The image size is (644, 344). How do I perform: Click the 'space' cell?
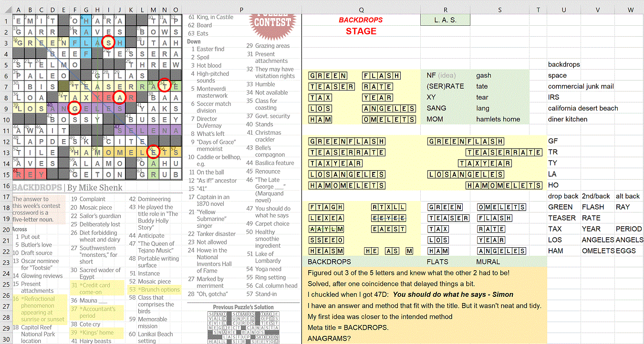(563, 75)
